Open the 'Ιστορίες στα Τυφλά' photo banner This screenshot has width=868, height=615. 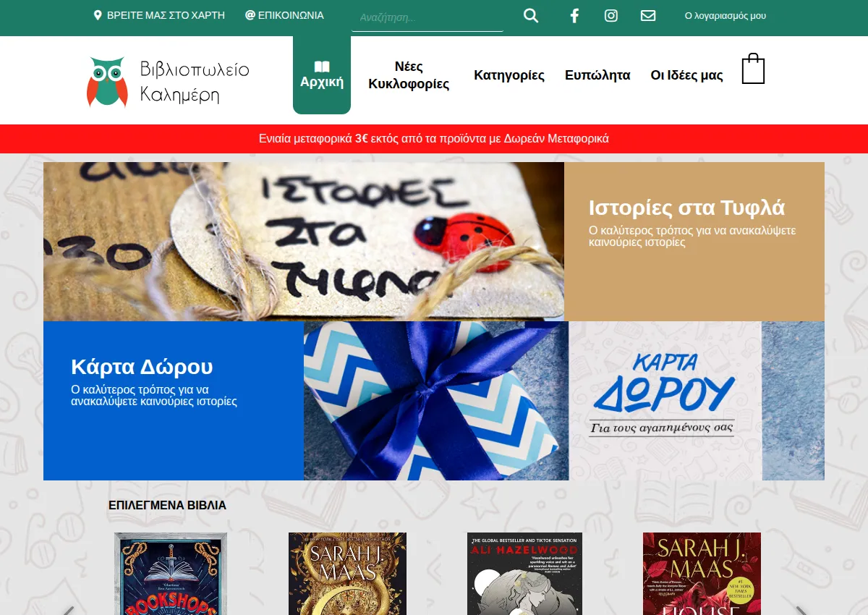pos(304,242)
